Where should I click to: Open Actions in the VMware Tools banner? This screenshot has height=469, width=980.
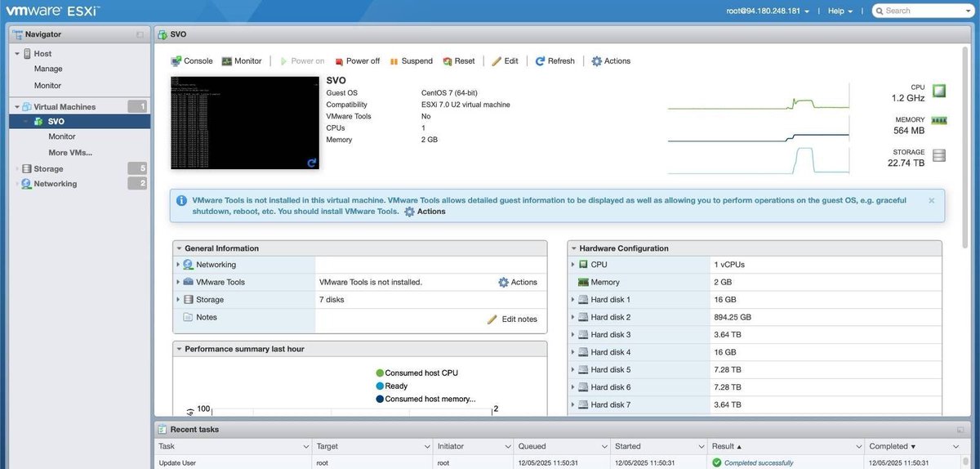425,212
